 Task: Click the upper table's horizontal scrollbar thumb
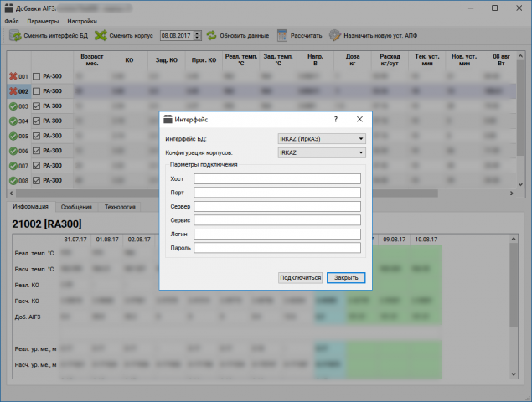227,193
